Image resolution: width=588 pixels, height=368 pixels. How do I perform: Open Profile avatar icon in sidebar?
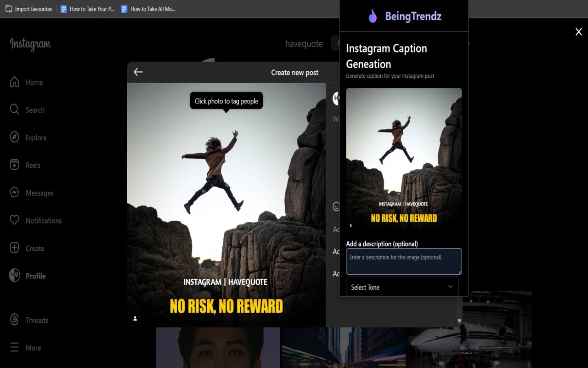coord(15,276)
